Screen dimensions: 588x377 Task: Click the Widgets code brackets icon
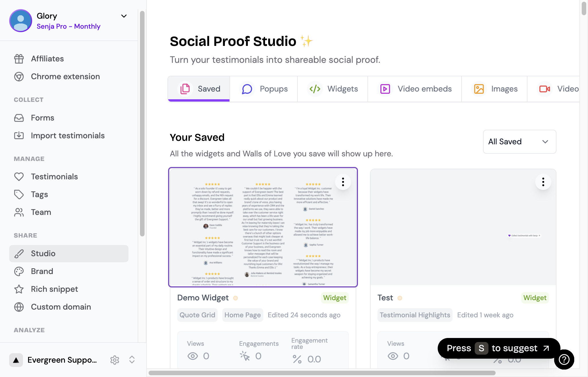pyautogui.click(x=315, y=89)
